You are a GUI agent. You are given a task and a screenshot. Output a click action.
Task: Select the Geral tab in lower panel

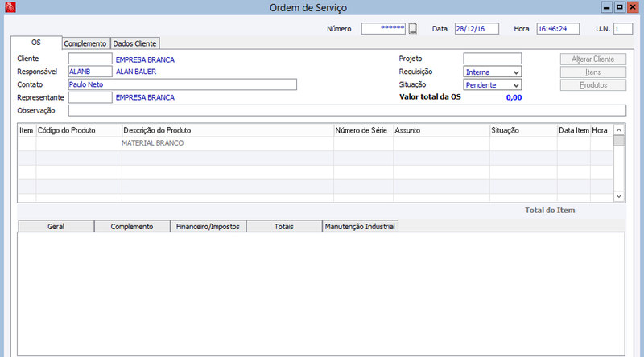coord(56,227)
